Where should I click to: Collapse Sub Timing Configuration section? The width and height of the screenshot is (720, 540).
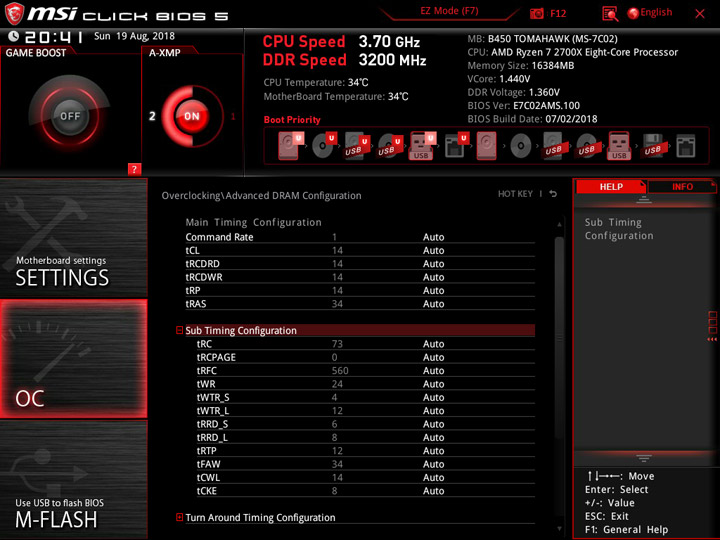180,330
